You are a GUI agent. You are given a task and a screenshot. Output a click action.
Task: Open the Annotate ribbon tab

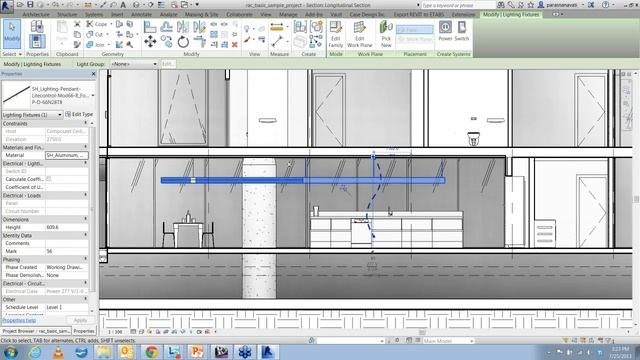141,14
